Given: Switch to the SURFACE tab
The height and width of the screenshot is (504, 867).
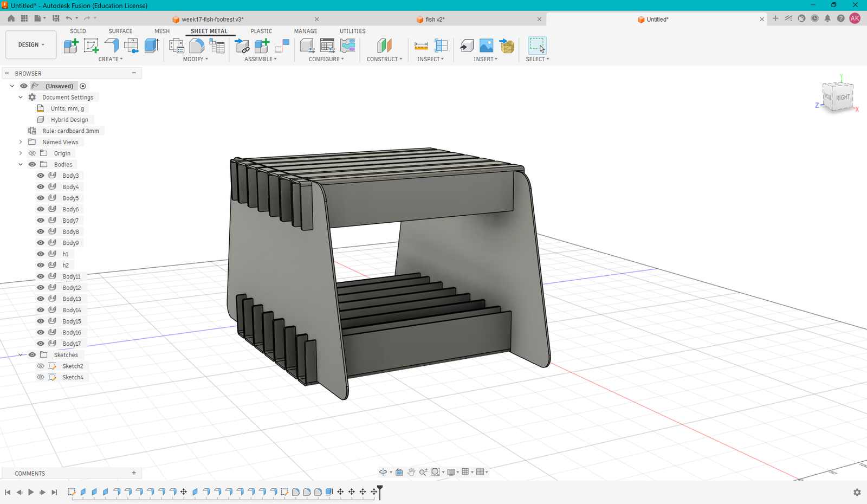Looking at the screenshot, I should tap(120, 31).
